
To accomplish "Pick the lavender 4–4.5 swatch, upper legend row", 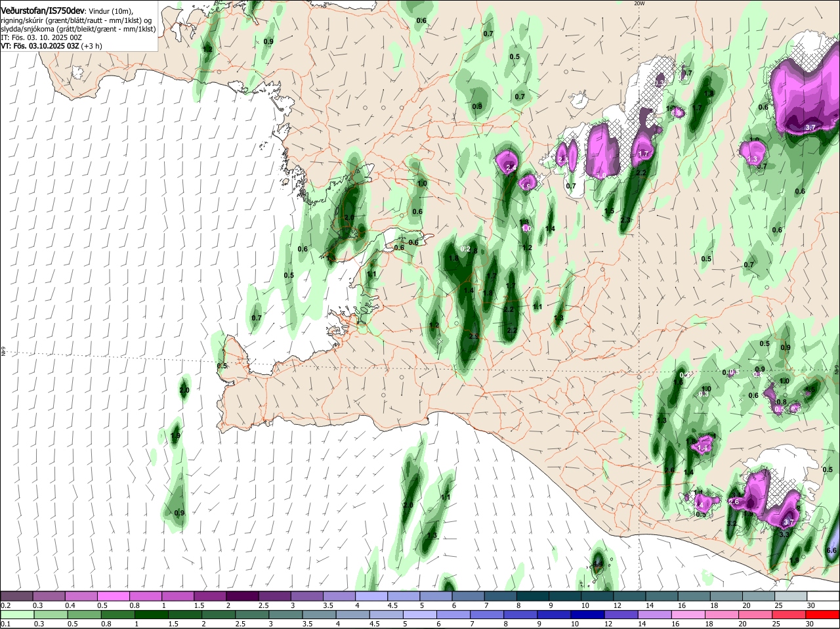I will tap(371, 597).
